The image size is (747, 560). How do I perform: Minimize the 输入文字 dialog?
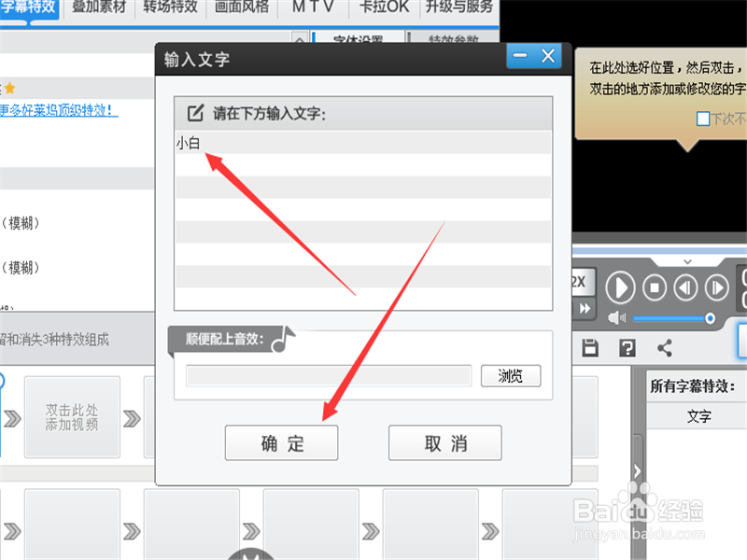pyautogui.click(x=520, y=56)
